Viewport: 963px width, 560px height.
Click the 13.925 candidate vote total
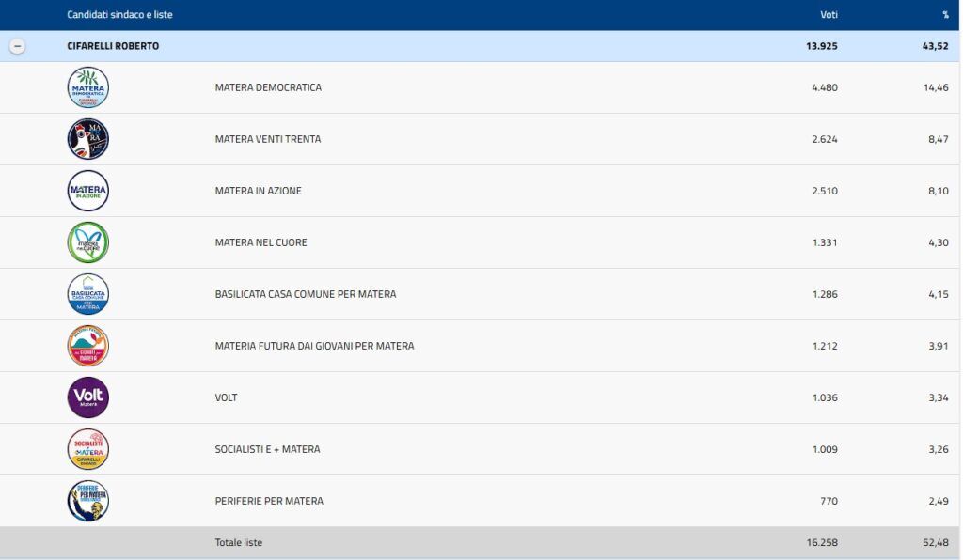pyautogui.click(x=818, y=46)
